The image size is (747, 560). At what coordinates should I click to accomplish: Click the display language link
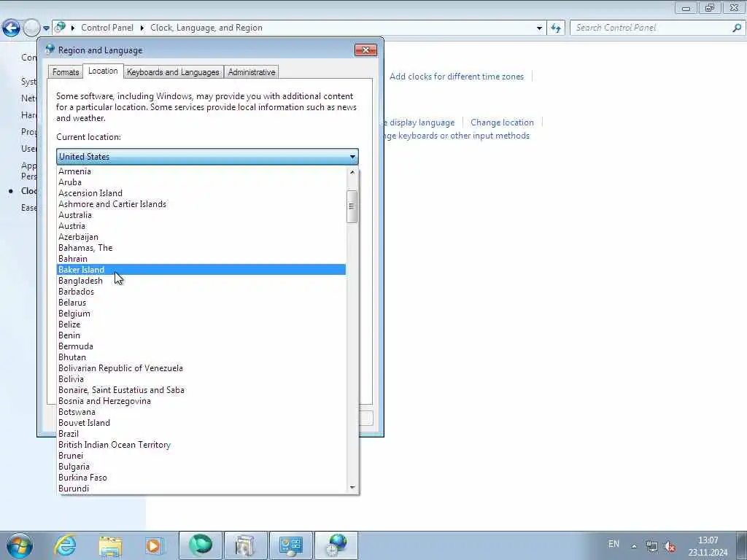point(419,122)
